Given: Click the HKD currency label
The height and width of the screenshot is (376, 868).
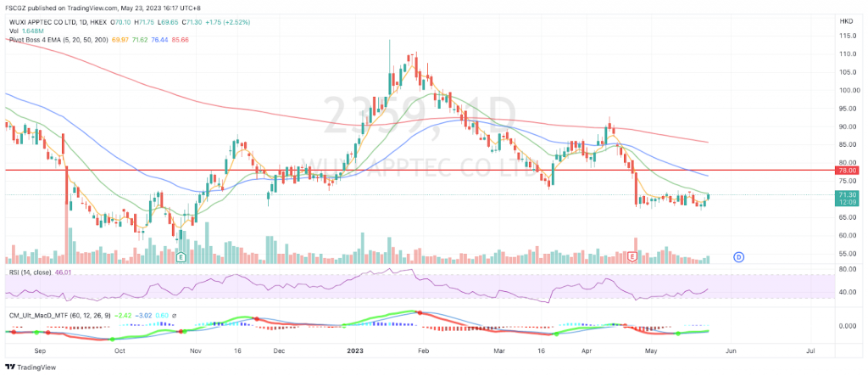Looking at the screenshot, I should pos(847,20).
